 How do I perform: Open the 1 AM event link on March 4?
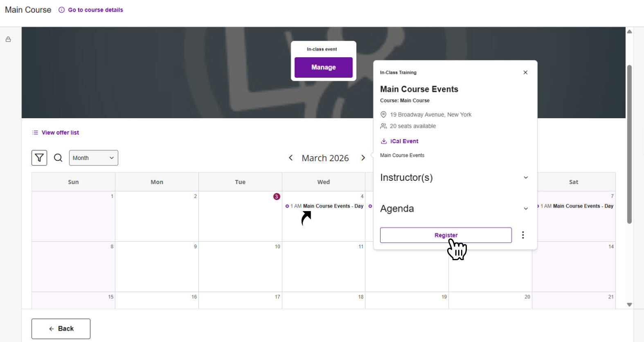tap(325, 206)
